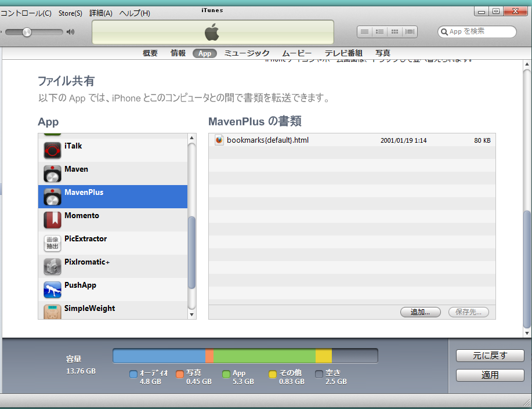This screenshot has width=532, height=409.
Task: Select PushApp in the app list
Action: pos(113,289)
